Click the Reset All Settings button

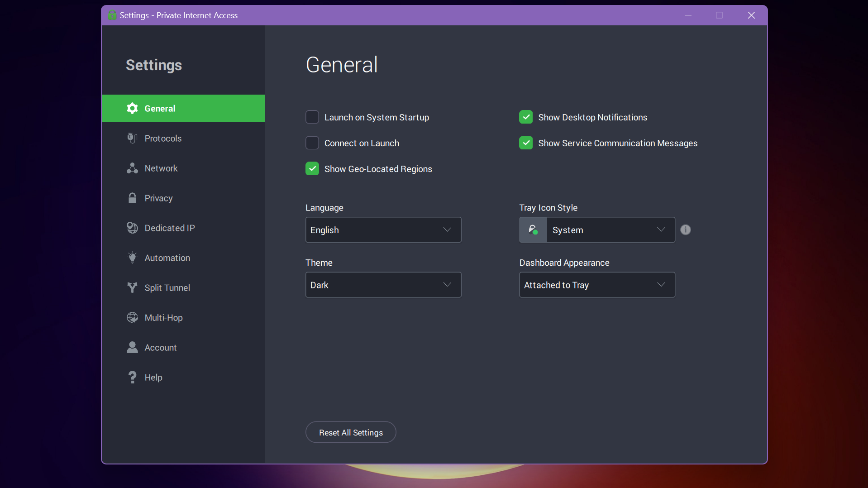[351, 432]
